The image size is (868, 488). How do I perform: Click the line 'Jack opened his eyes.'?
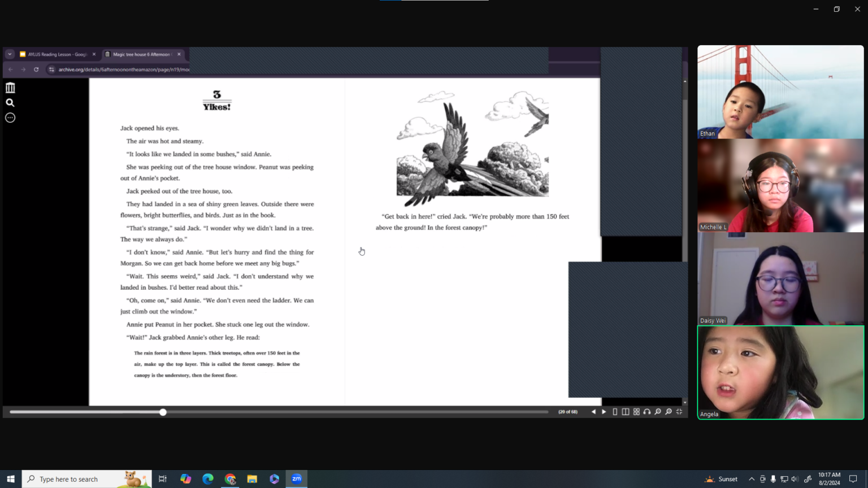(x=150, y=128)
